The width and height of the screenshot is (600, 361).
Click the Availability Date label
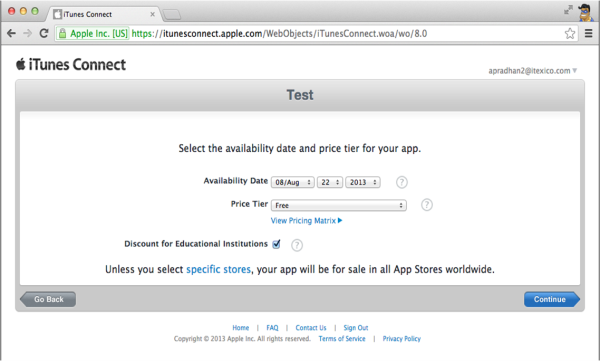[235, 181]
